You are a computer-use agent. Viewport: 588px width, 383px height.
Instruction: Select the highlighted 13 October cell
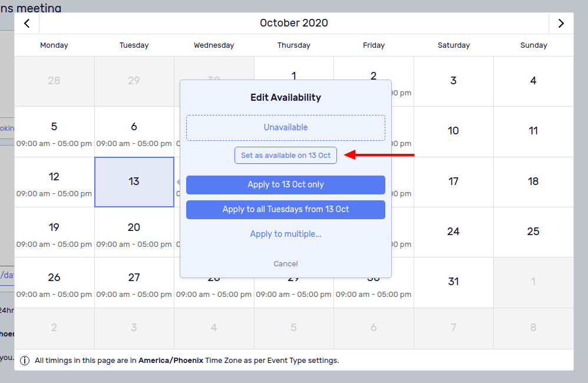134,182
